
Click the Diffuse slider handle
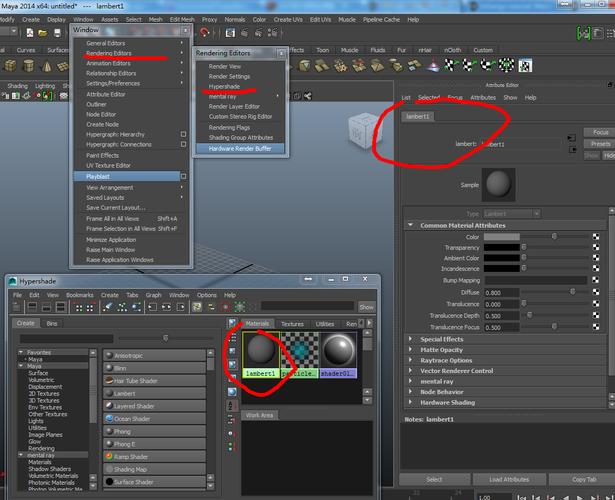click(x=572, y=292)
